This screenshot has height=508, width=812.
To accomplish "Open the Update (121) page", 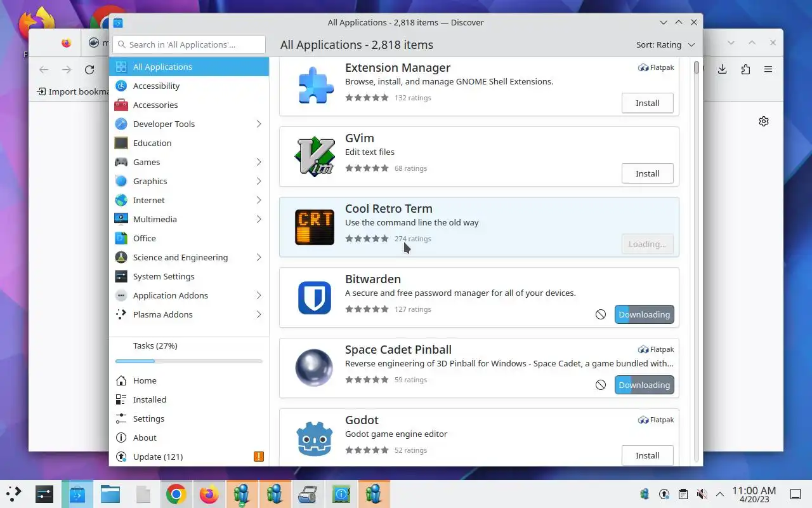I will (x=189, y=457).
